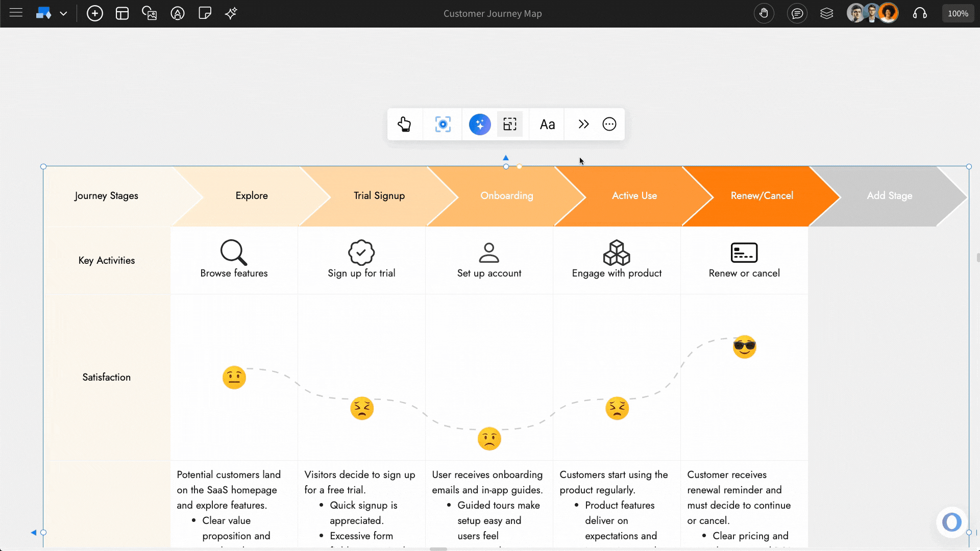Open the shape creation plus tool
This screenshot has width=980, height=551.
pyautogui.click(x=95, y=13)
